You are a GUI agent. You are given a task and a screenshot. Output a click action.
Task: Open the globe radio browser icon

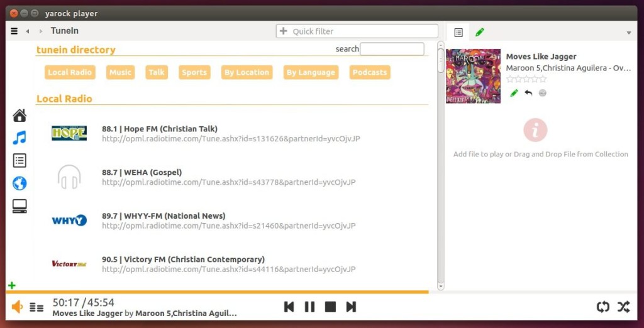(19, 183)
